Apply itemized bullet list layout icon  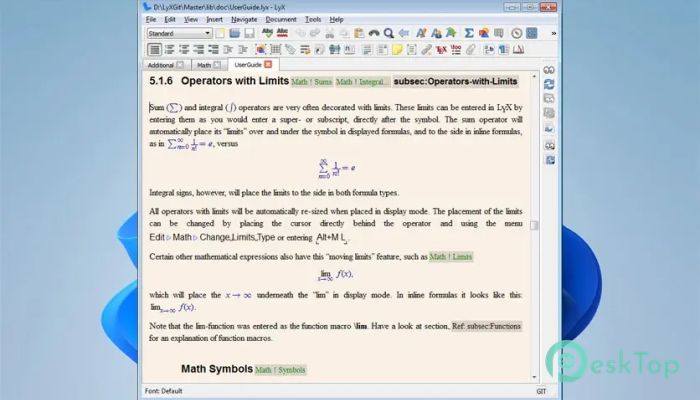coord(184,50)
